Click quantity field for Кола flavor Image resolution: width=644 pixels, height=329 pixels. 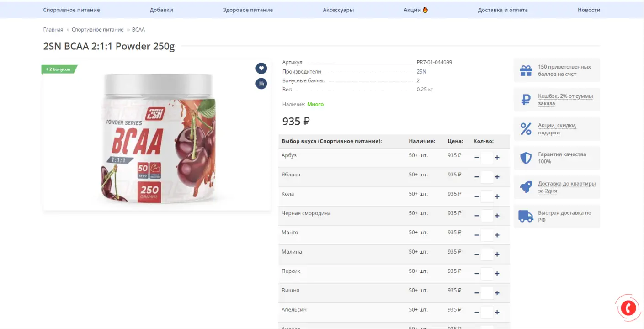(x=487, y=196)
